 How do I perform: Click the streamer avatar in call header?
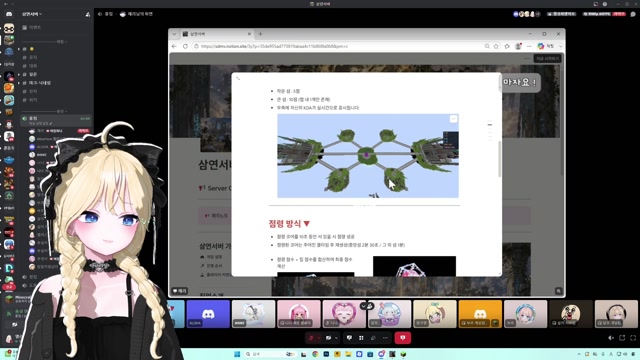(x=122, y=14)
